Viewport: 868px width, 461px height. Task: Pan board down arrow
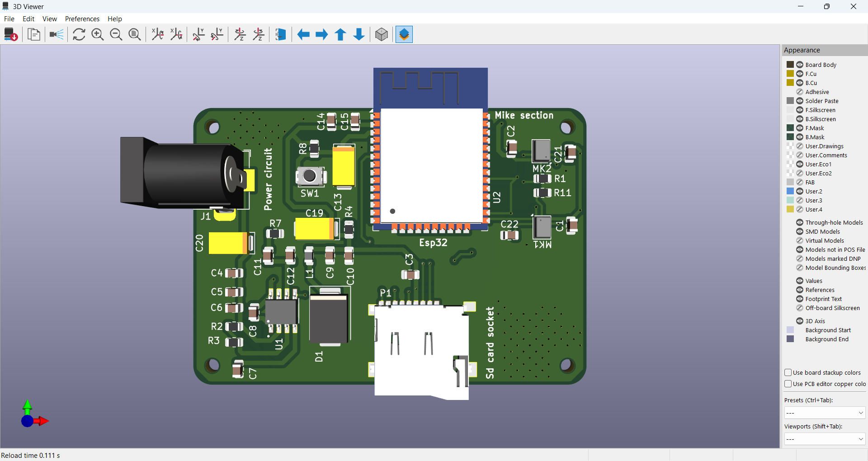click(359, 34)
